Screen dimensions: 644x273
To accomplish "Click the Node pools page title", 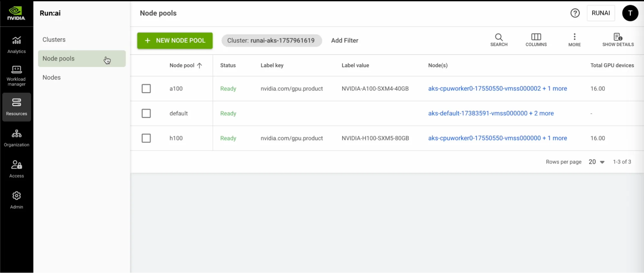I will (x=158, y=13).
